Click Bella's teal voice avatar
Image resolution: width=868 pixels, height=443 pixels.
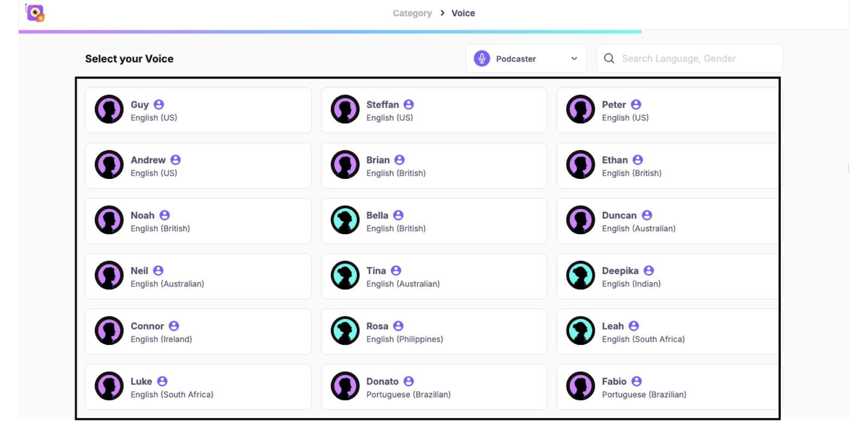345,220
